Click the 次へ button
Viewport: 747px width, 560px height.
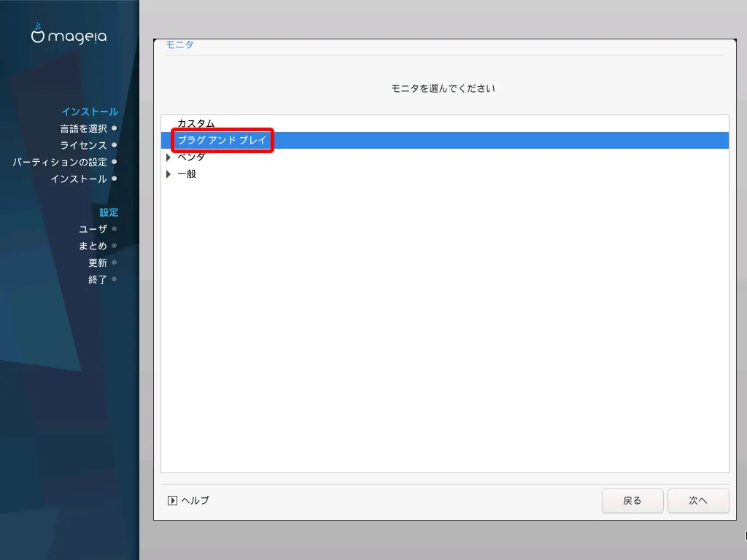click(698, 501)
